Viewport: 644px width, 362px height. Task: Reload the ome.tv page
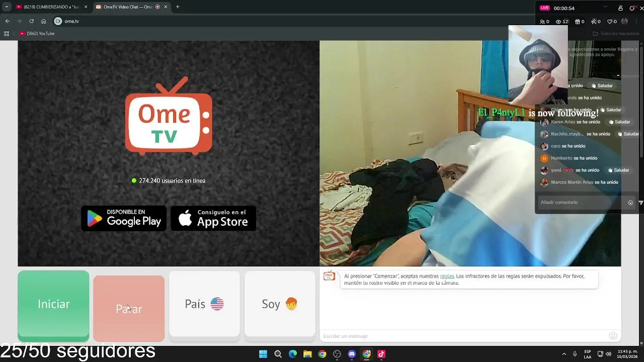point(31,21)
